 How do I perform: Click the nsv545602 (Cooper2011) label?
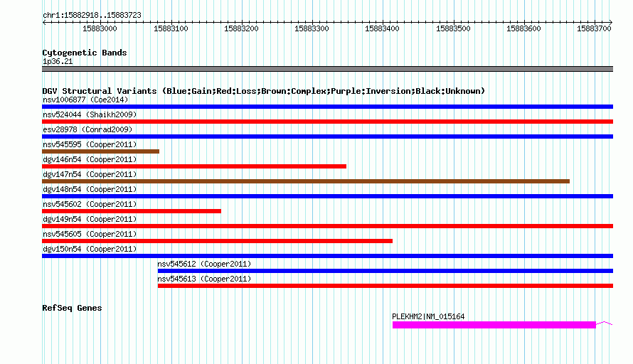(x=90, y=204)
